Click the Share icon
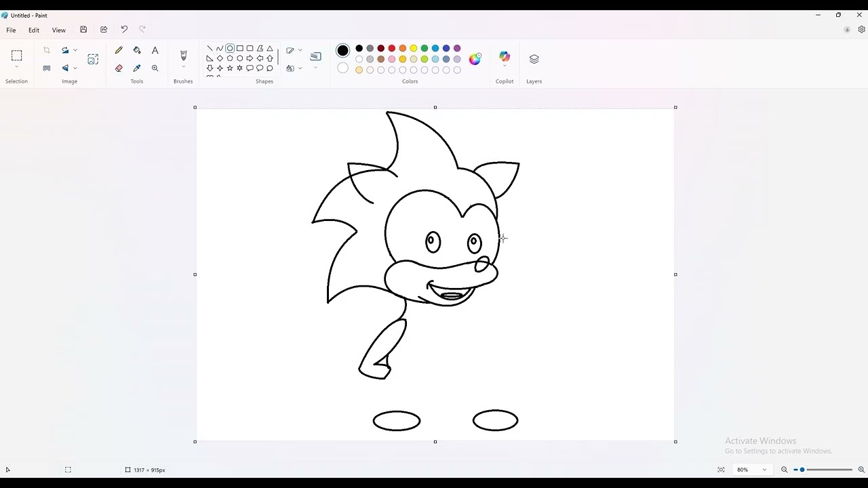 point(104,29)
